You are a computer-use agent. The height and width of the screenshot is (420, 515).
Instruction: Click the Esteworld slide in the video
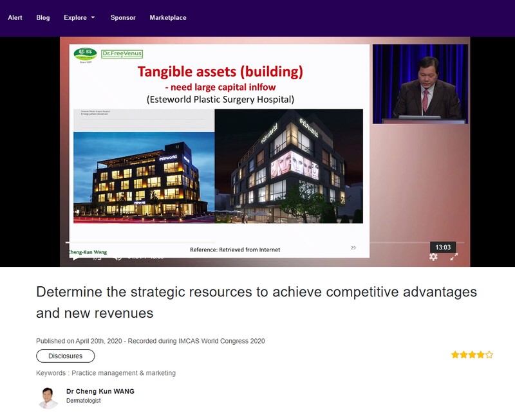219,151
